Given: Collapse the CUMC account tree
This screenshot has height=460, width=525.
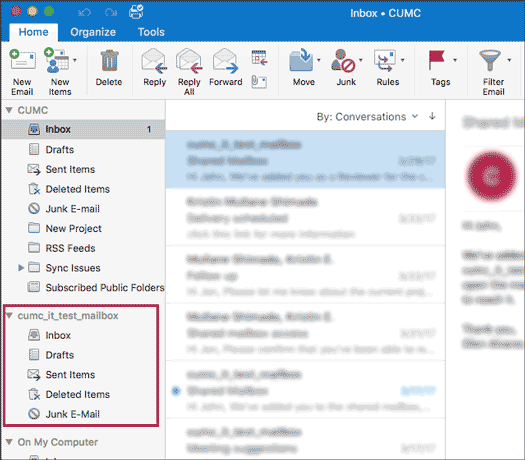Looking at the screenshot, I should coord(9,110).
